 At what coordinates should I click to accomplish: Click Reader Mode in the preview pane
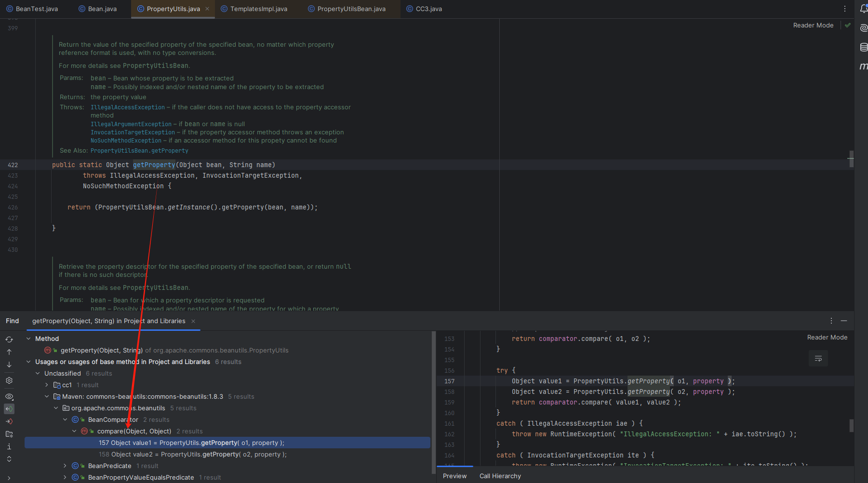click(x=827, y=338)
